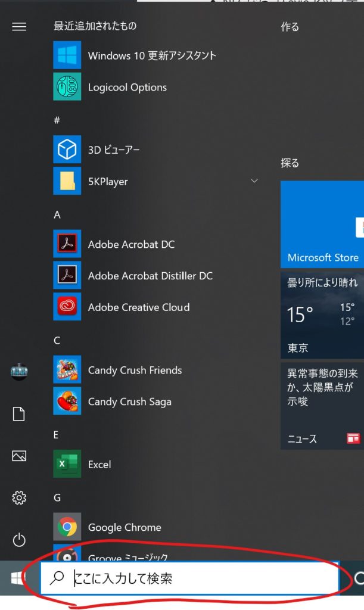Click the 作る tile group header
Screen dimensions: 364x610
(290, 27)
